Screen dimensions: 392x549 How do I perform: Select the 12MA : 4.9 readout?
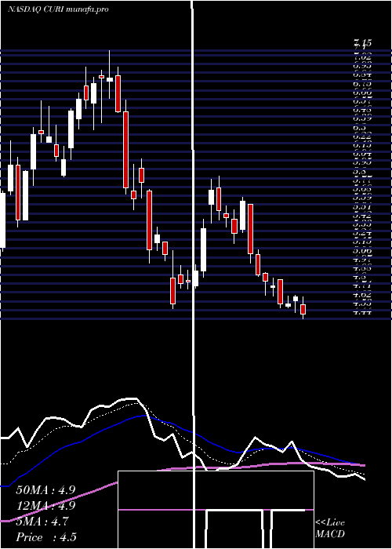45,506
